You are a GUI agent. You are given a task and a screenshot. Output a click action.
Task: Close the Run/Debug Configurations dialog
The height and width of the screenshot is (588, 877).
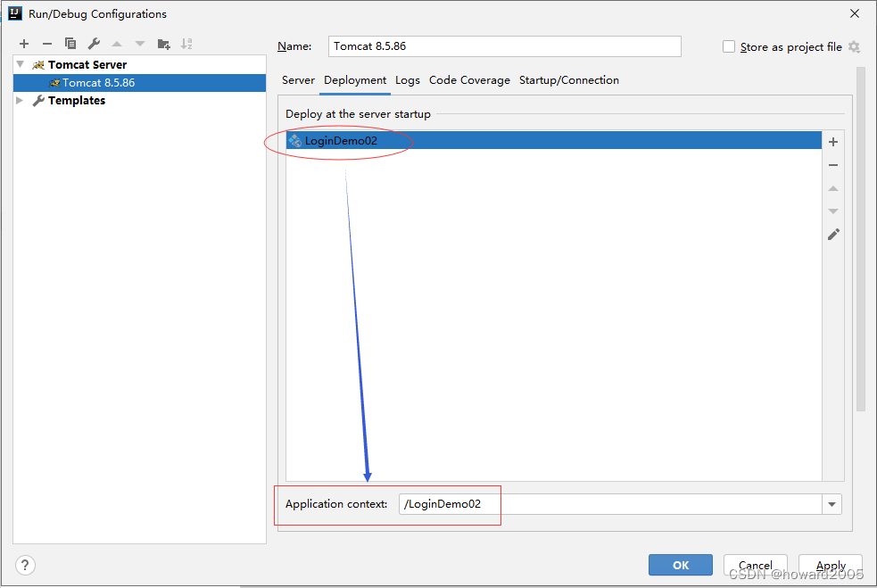coord(855,13)
